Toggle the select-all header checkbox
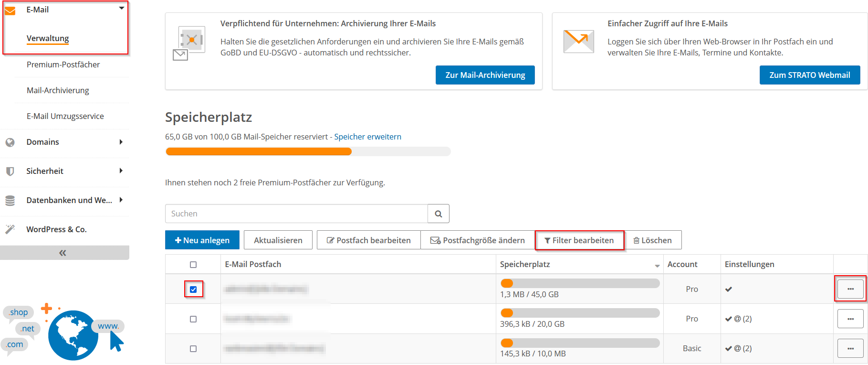 tap(193, 265)
